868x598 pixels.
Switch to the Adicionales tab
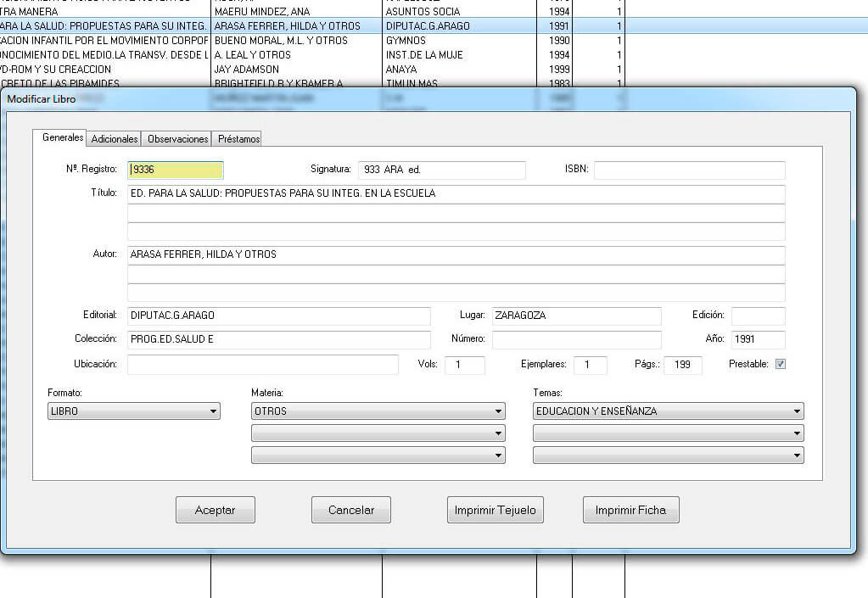pos(115,139)
